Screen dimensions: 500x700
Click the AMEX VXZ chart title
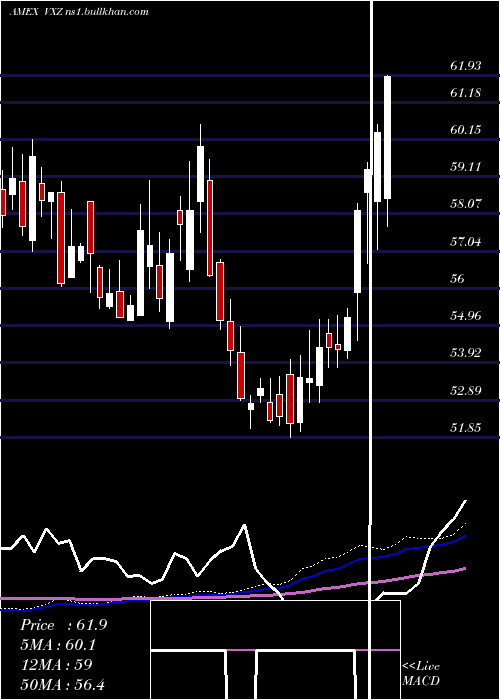[x=37, y=12]
